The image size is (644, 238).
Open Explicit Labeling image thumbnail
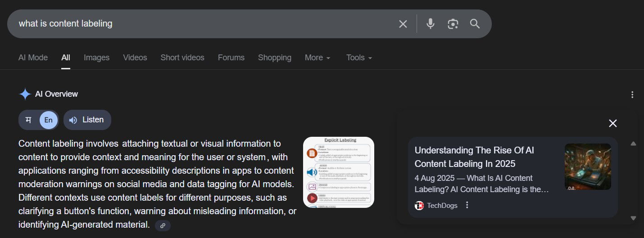pyautogui.click(x=339, y=172)
